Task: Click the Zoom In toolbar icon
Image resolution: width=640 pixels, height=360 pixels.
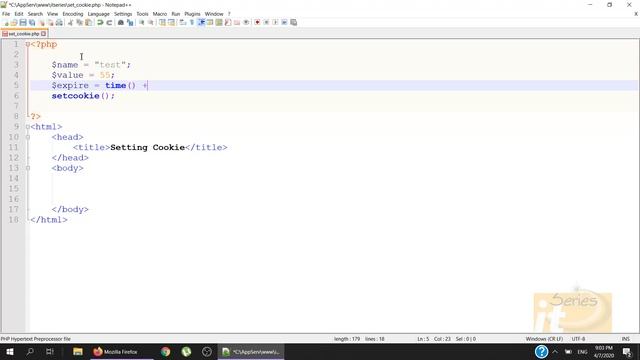Action: 142,22
